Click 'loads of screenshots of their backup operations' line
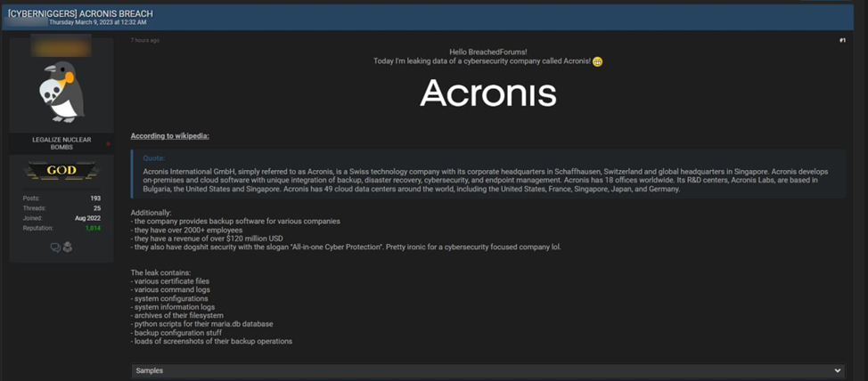 (213, 341)
